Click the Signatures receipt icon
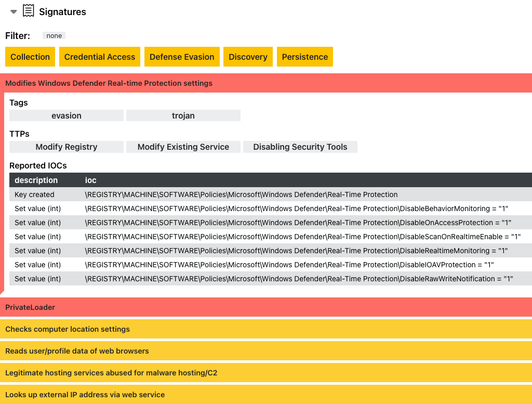532x404 pixels. [x=28, y=11]
